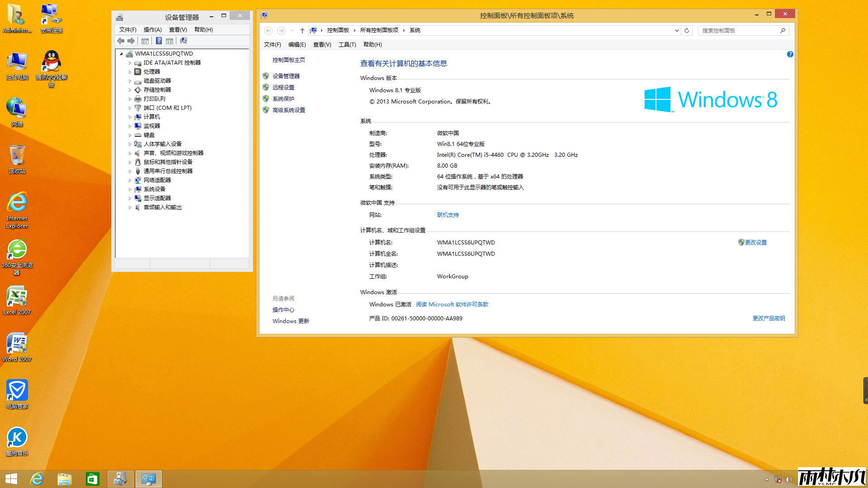
Task: Open 文件(F) menu in Device Manager
Action: tap(127, 29)
